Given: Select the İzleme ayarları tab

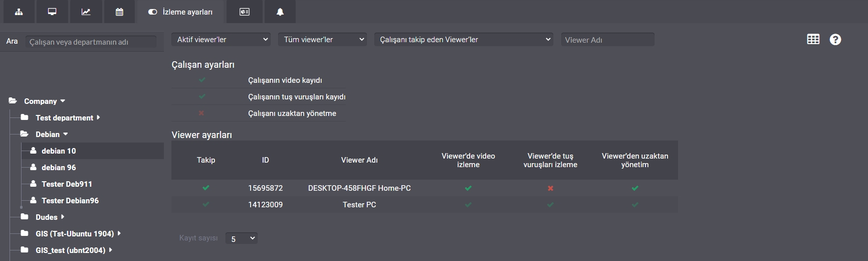Looking at the screenshot, I should click(x=180, y=12).
